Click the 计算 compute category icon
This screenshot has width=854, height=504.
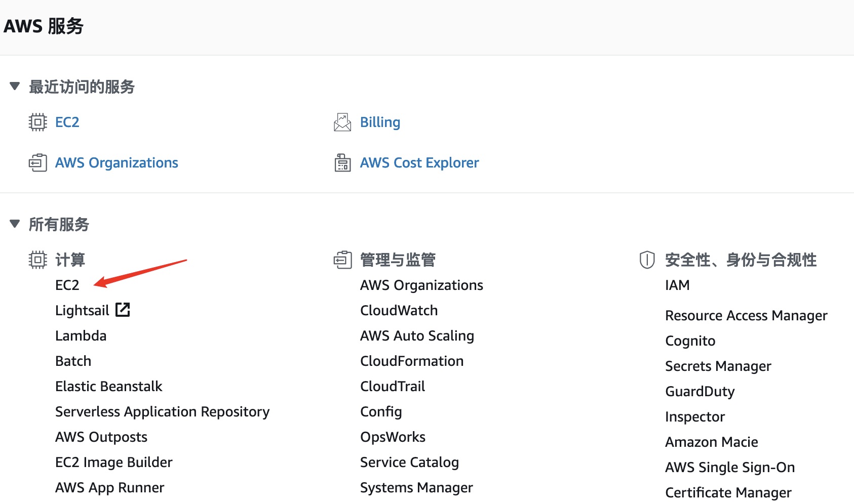[x=37, y=260]
